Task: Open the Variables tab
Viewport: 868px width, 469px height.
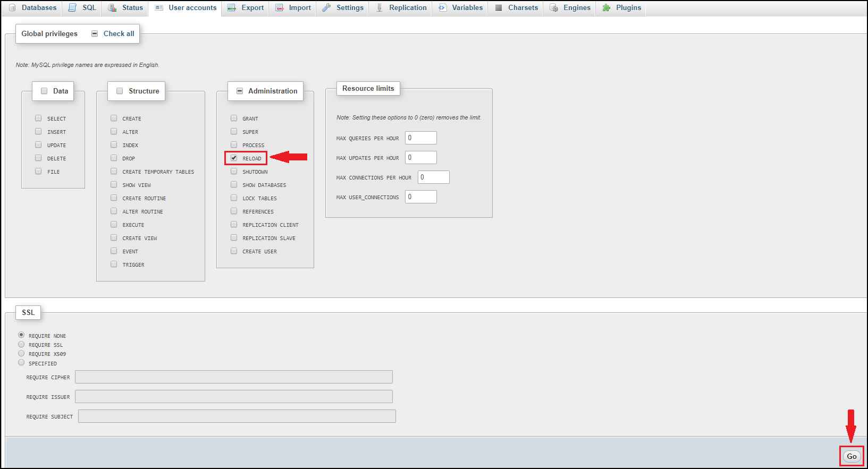Action: (461, 8)
